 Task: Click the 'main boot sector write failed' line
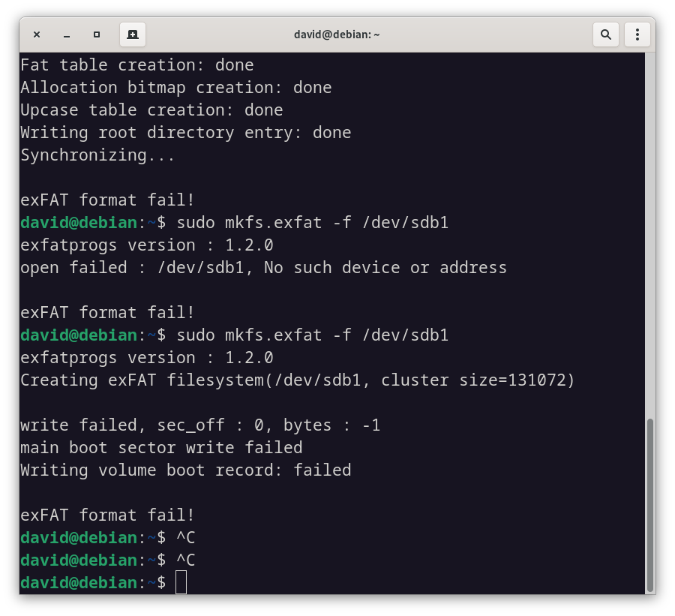[x=161, y=448]
